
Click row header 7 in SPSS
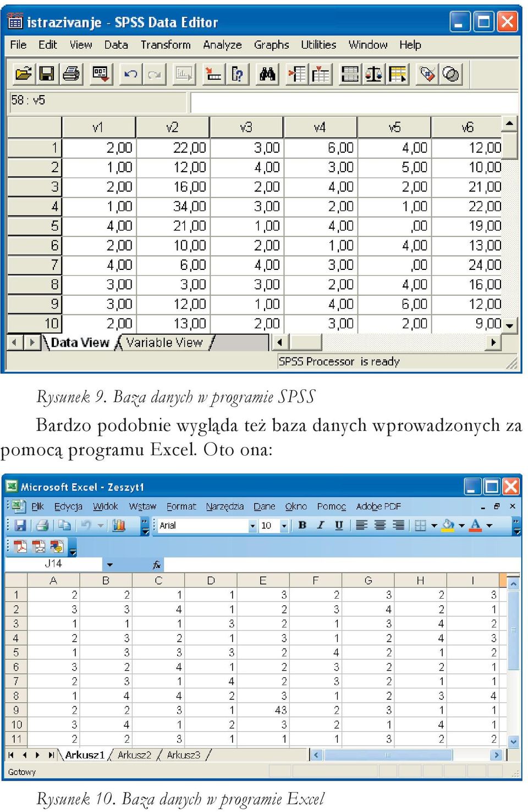(x=34, y=265)
